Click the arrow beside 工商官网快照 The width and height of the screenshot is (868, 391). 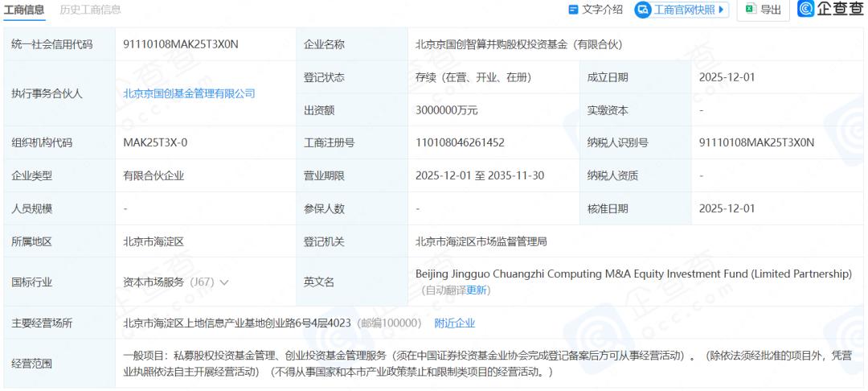click(720, 10)
